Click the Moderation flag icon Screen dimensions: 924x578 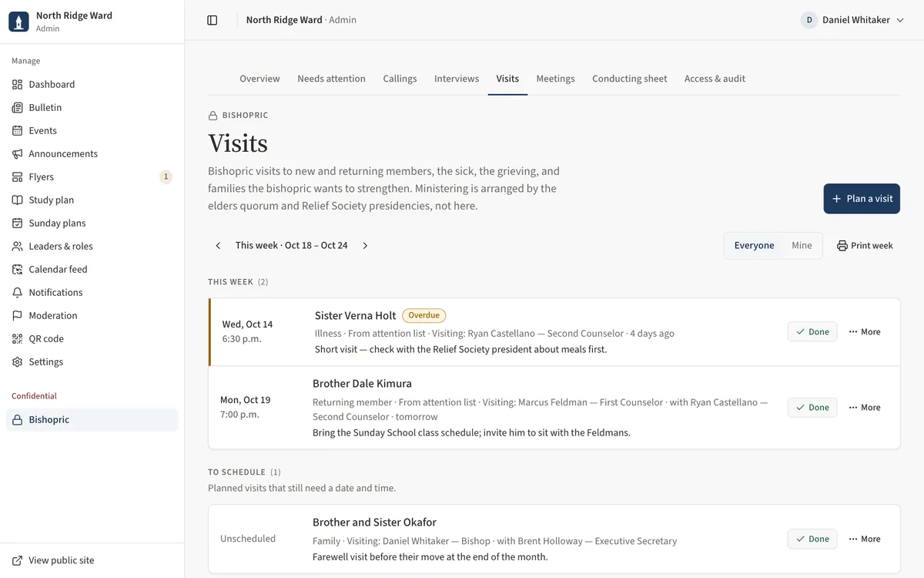click(17, 315)
